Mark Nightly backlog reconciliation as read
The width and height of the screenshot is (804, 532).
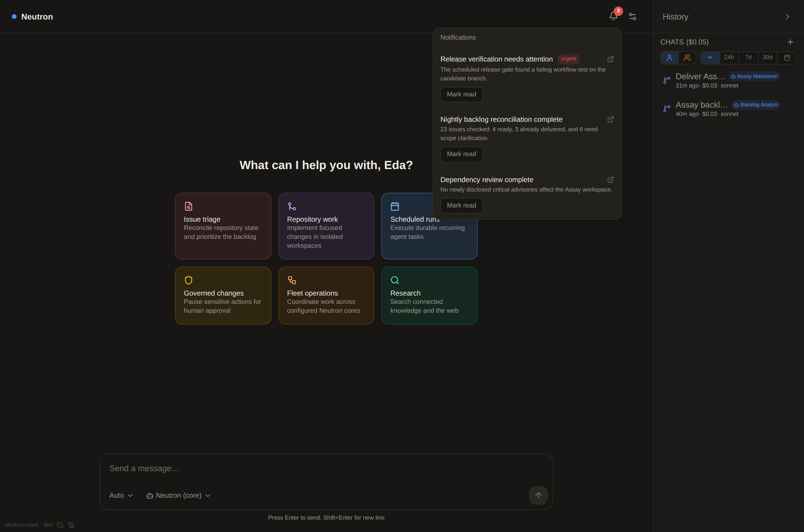(x=461, y=154)
